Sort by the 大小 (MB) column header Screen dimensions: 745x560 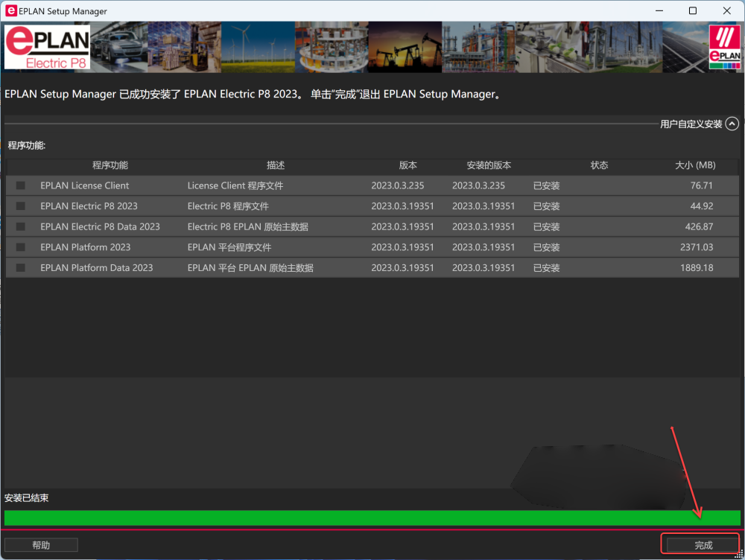pos(694,165)
